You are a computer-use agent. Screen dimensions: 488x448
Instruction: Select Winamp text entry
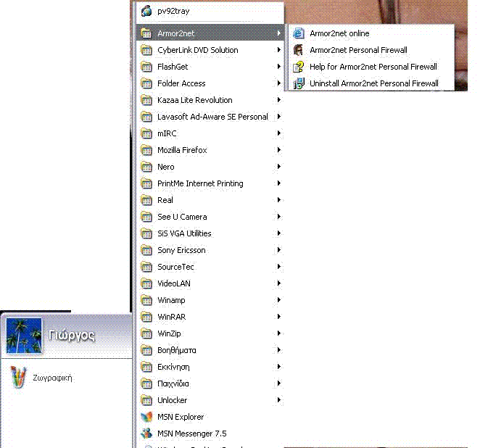pyautogui.click(x=171, y=300)
